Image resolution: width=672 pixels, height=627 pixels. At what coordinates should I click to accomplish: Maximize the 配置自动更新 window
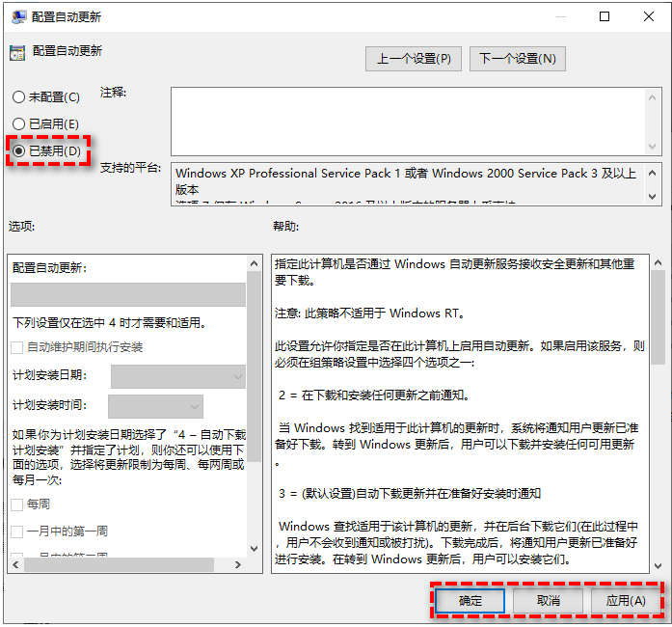click(x=605, y=16)
